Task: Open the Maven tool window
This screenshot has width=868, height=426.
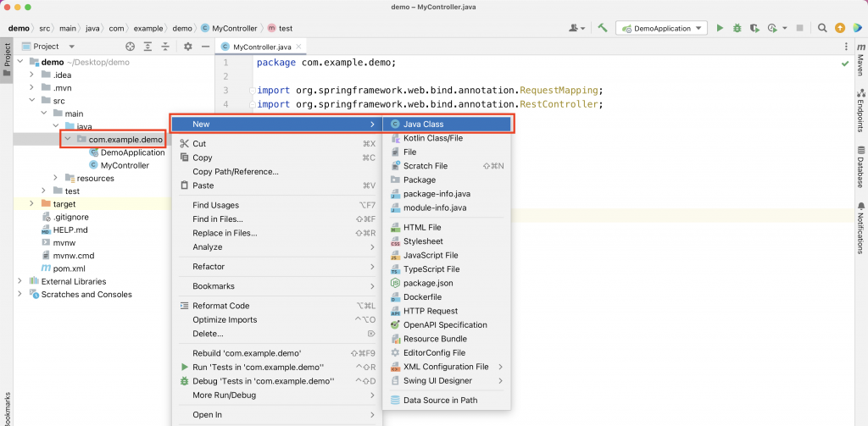Action: click(861, 58)
